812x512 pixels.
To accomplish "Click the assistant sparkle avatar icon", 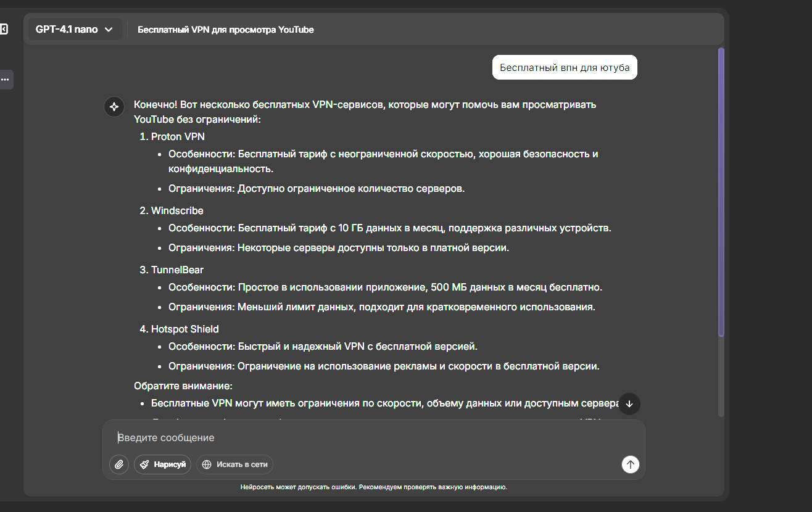I will (114, 107).
